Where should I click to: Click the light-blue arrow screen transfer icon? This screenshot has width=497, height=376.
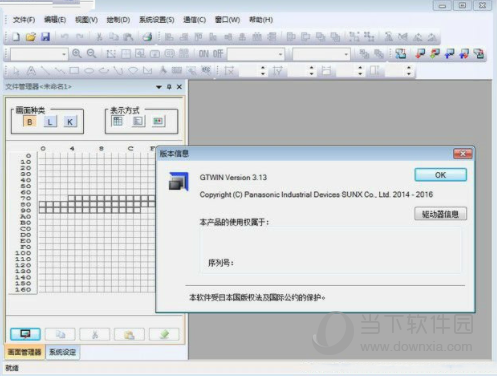click(449, 53)
